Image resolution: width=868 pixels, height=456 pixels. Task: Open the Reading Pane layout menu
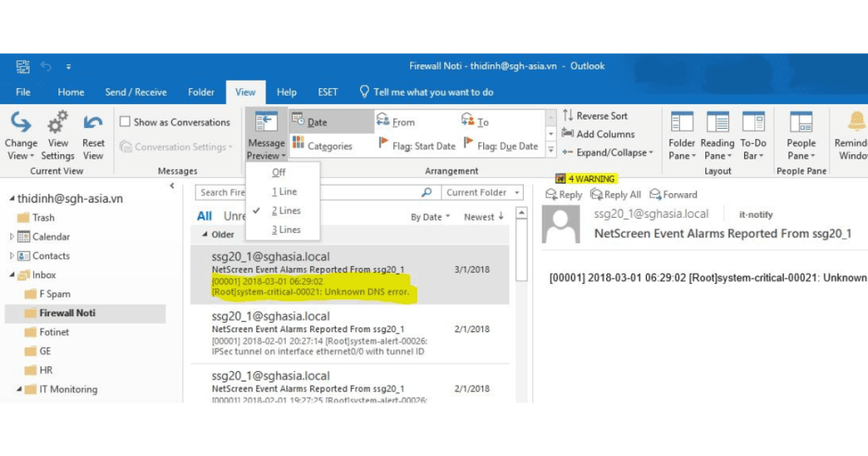tap(717, 136)
